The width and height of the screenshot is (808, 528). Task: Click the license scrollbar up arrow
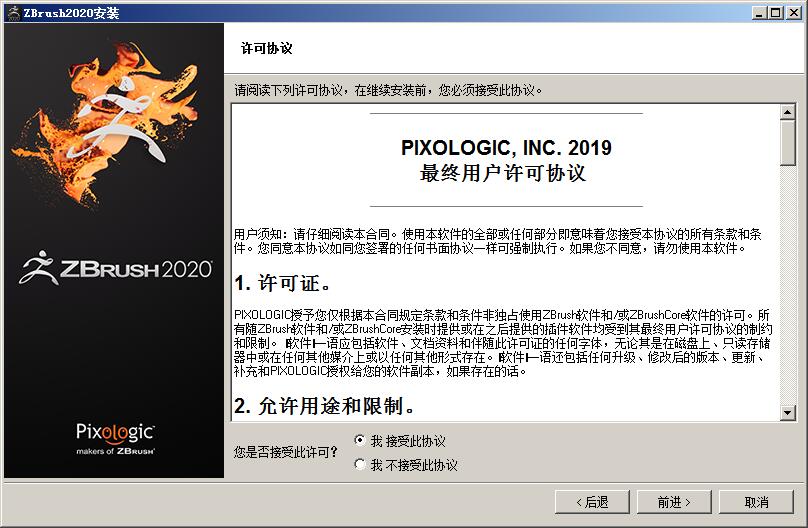787,112
